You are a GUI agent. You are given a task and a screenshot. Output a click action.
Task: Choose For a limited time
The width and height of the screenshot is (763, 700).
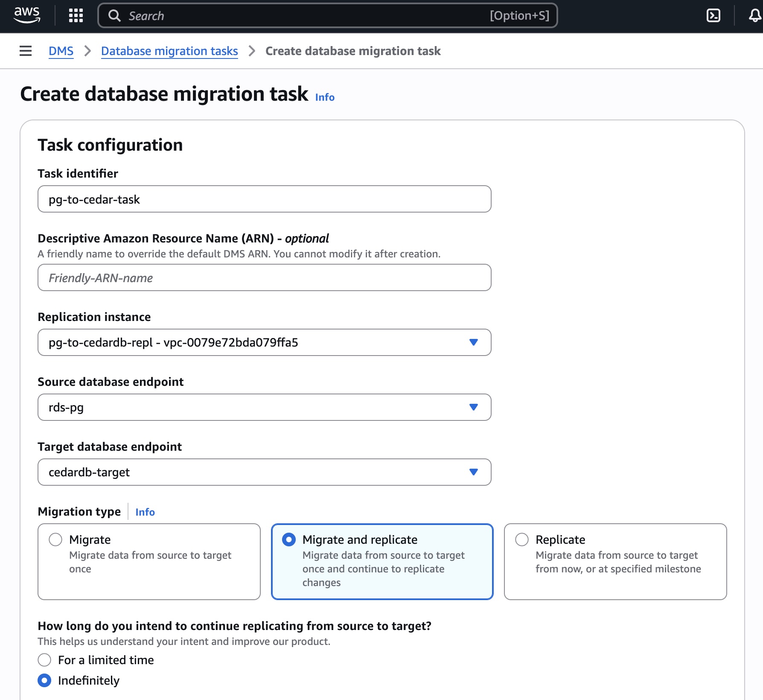click(44, 660)
